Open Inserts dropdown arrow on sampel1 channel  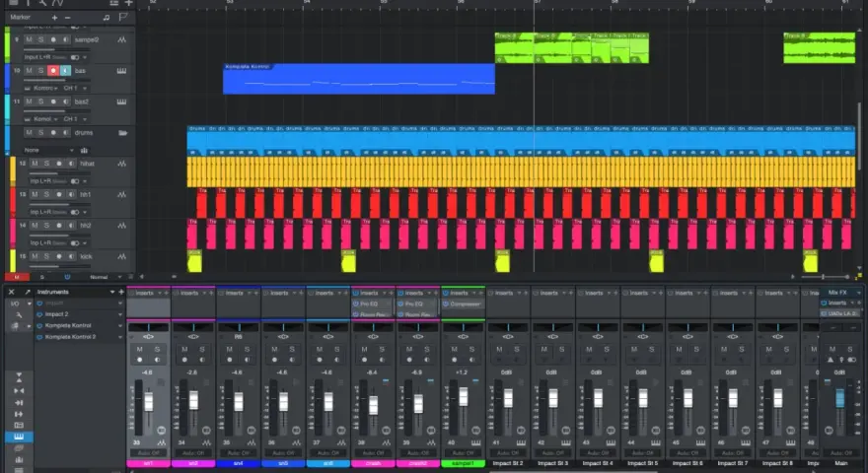pyautogui.click(x=473, y=293)
